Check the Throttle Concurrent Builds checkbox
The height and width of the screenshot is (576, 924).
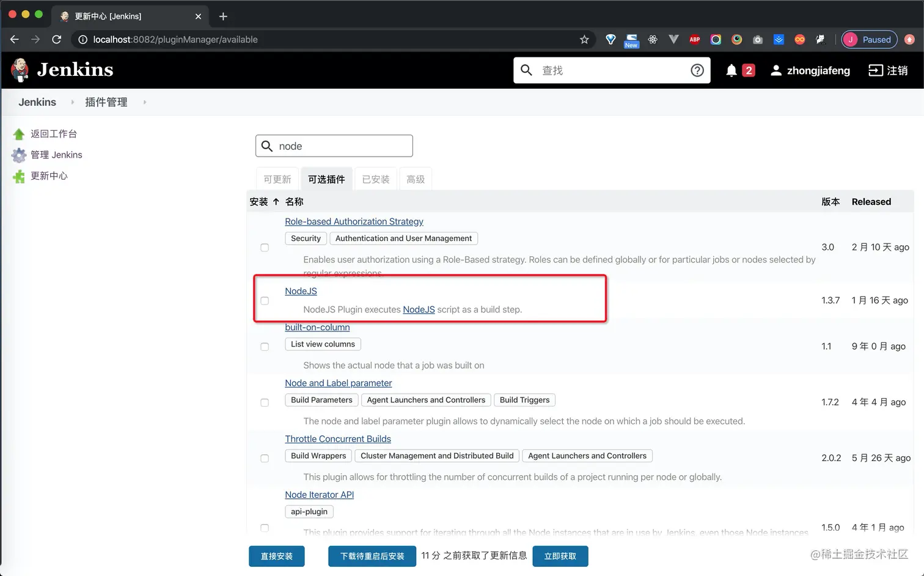click(265, 459)
